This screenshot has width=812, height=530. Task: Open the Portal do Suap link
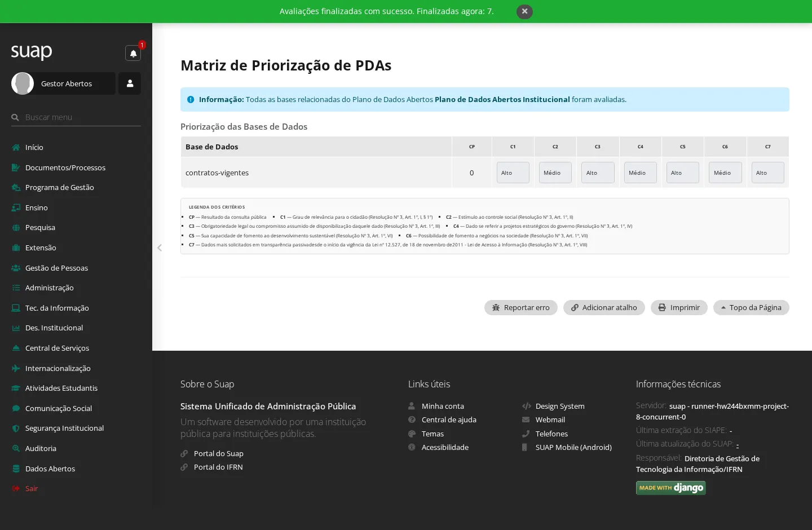tap(219, 453)
